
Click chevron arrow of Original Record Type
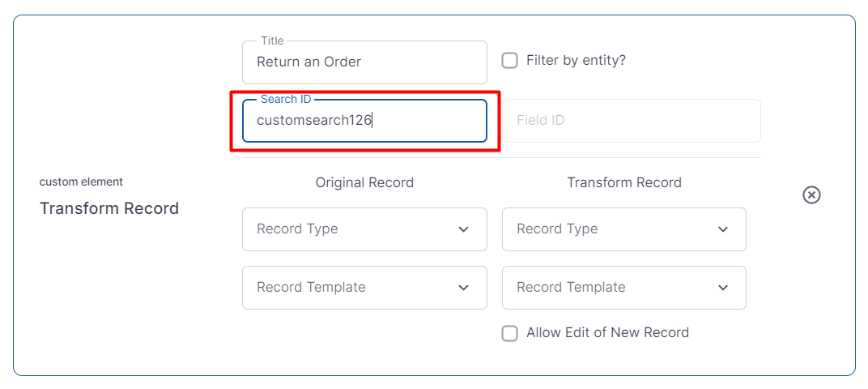pos(463,229)
